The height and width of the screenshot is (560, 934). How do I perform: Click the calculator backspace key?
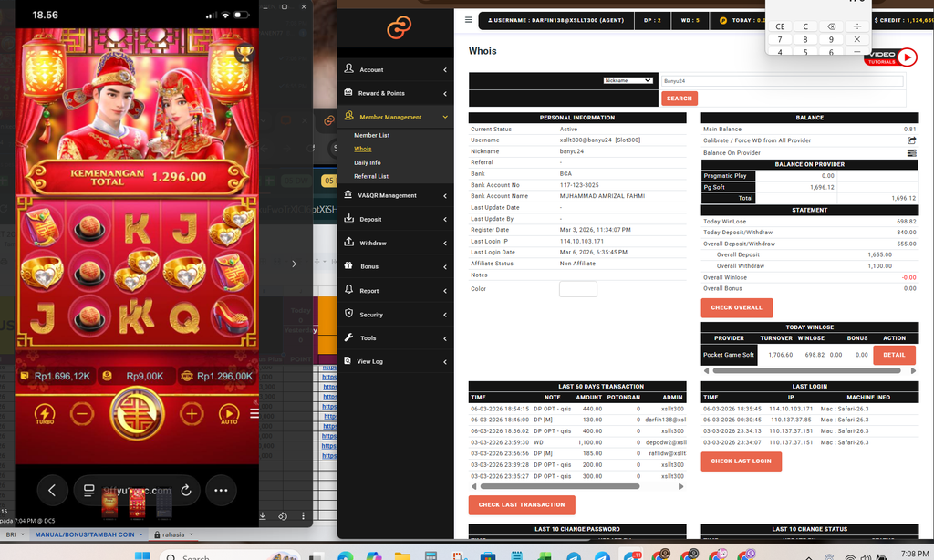coord(831,26)
